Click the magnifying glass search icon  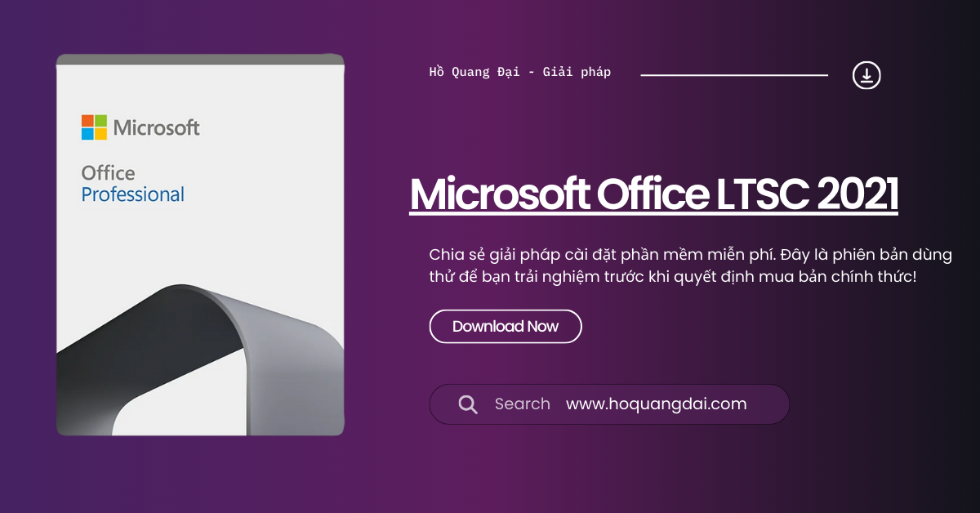pyautogui.click(x=468, y=404)
